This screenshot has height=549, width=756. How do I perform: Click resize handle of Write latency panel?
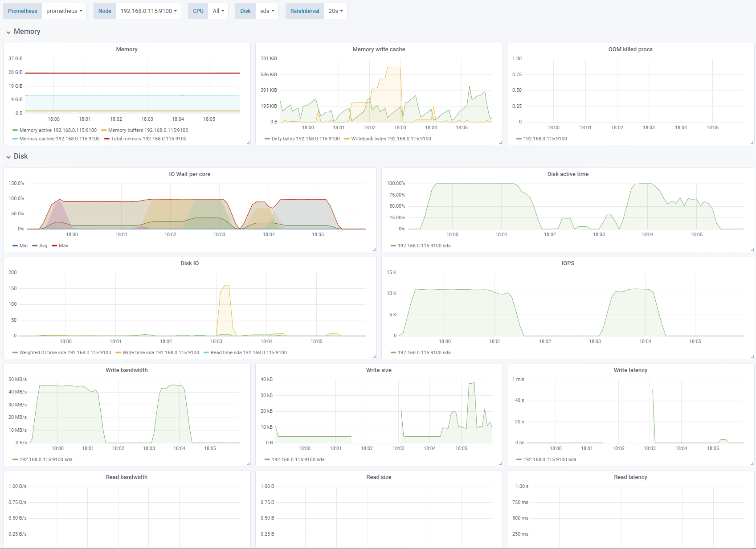coord(752,463)
